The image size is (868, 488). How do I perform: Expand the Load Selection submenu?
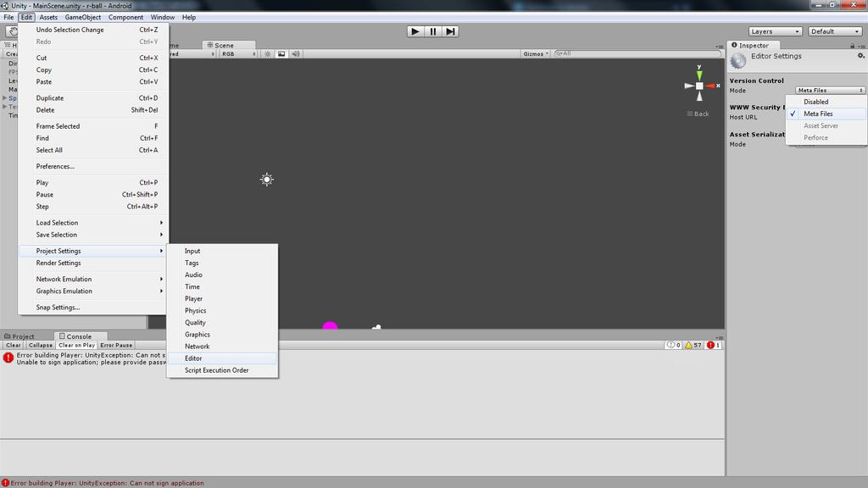point(93,223)
